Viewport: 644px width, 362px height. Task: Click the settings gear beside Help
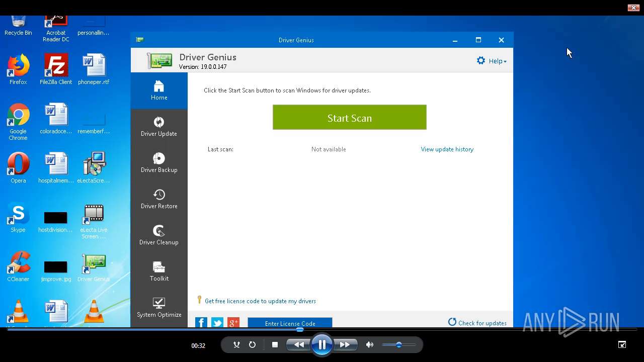tap(481, 60)
